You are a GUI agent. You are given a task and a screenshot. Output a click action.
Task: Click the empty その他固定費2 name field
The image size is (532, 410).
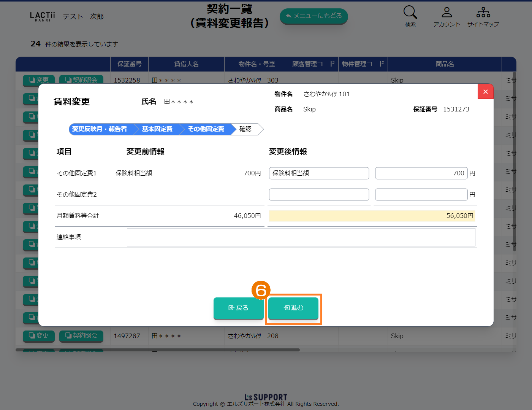pos(319,195)
